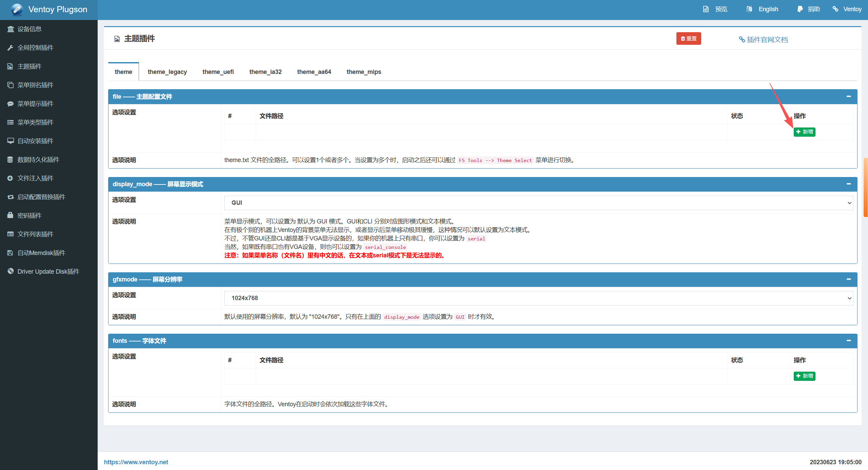Open 菜单提示插件 via its speech bubble icon
This screenshot has width=868, height=470.
click(11, 104)
